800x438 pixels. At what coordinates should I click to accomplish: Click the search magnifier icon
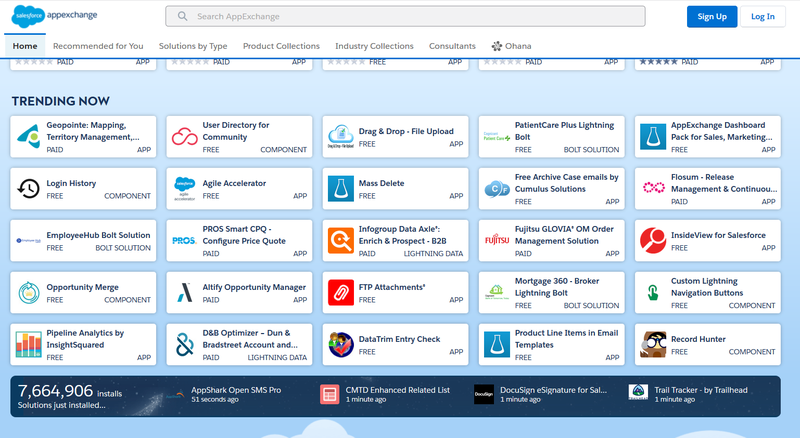182,16
